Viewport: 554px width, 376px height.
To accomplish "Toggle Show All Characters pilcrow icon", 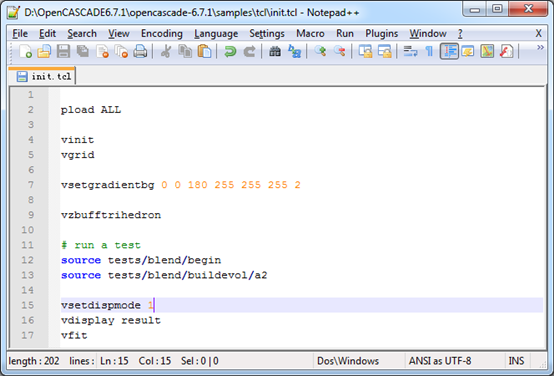I will point(429,51).
